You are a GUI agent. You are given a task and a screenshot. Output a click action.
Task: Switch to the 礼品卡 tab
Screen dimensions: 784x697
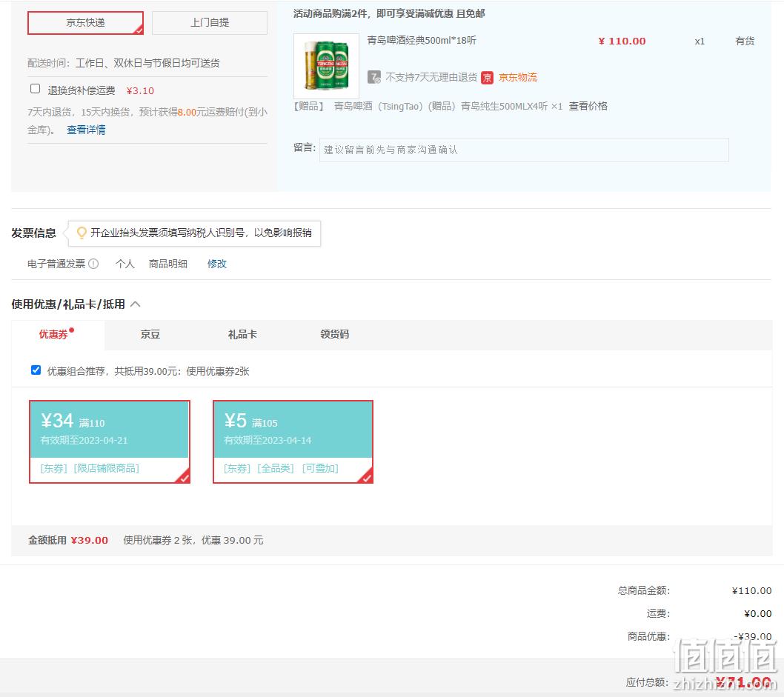tap(242, 334)
